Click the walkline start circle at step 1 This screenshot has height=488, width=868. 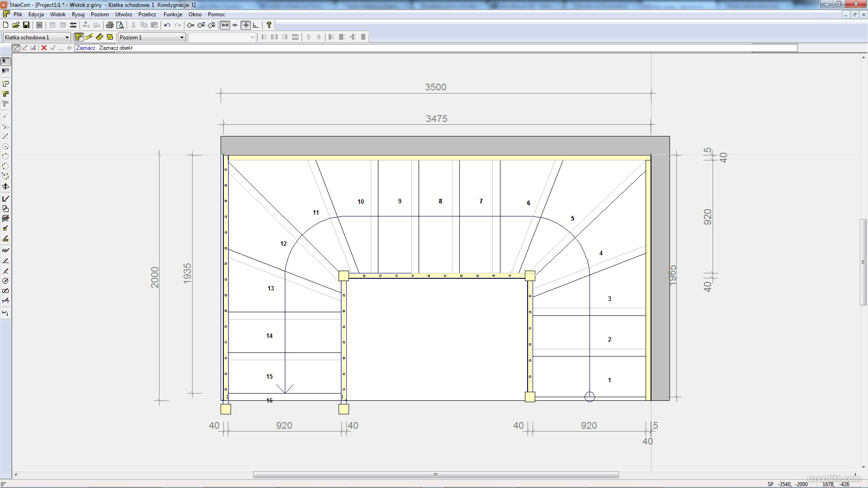click(x=590, y=397)
